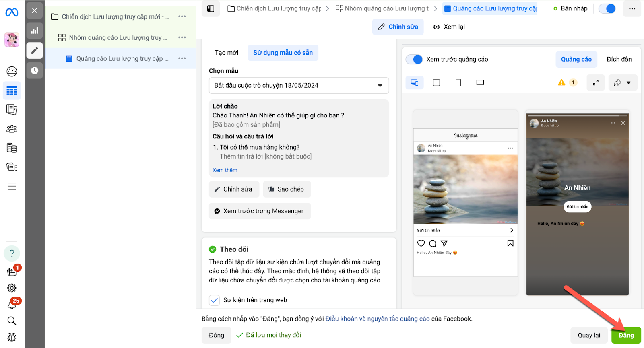Toggle the Xem trước quảng cáo switch
This screenshot has width=644, height=348.
click(414, 60)
